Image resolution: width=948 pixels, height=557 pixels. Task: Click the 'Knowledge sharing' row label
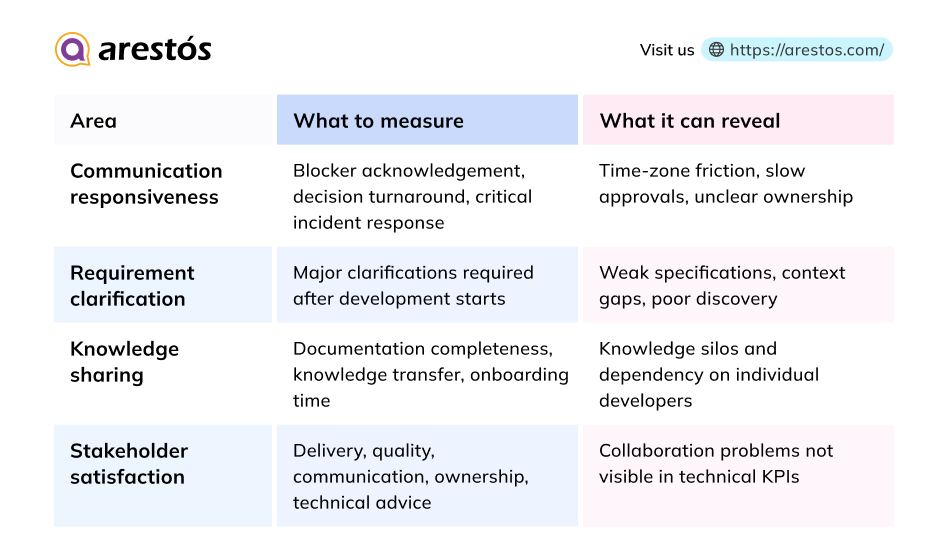tap(125, 362)
